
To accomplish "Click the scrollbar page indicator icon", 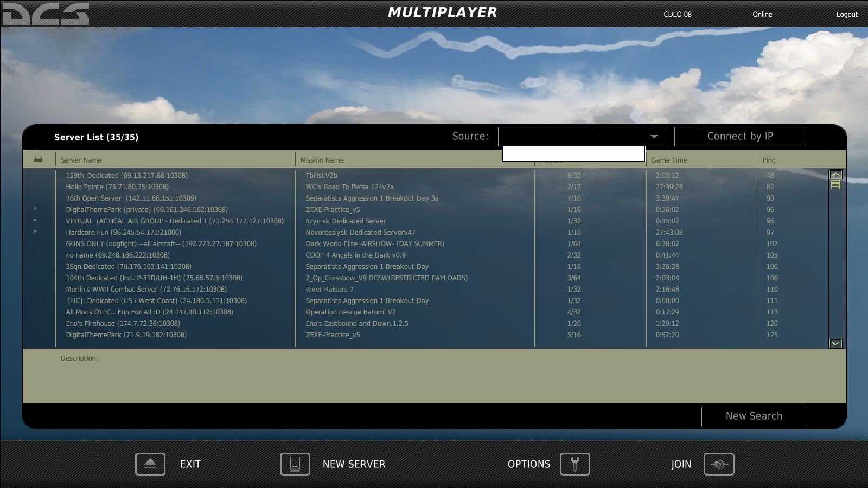I will [x=836, y=185].
